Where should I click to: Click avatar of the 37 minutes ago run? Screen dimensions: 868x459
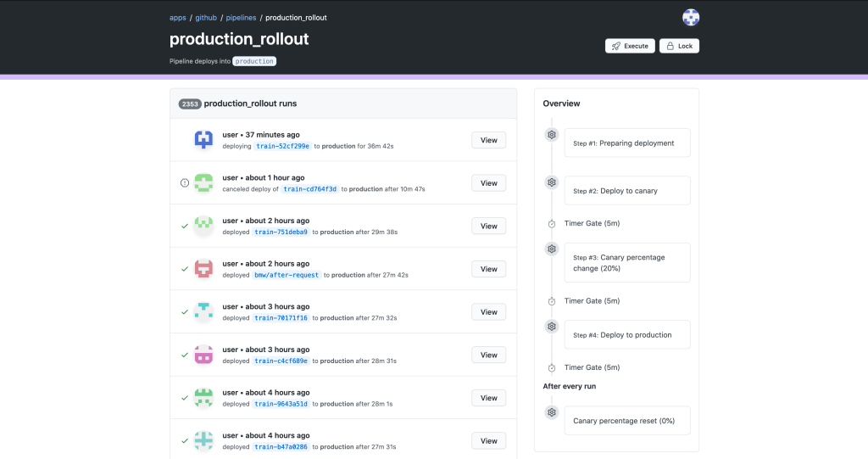click(203, 140)
